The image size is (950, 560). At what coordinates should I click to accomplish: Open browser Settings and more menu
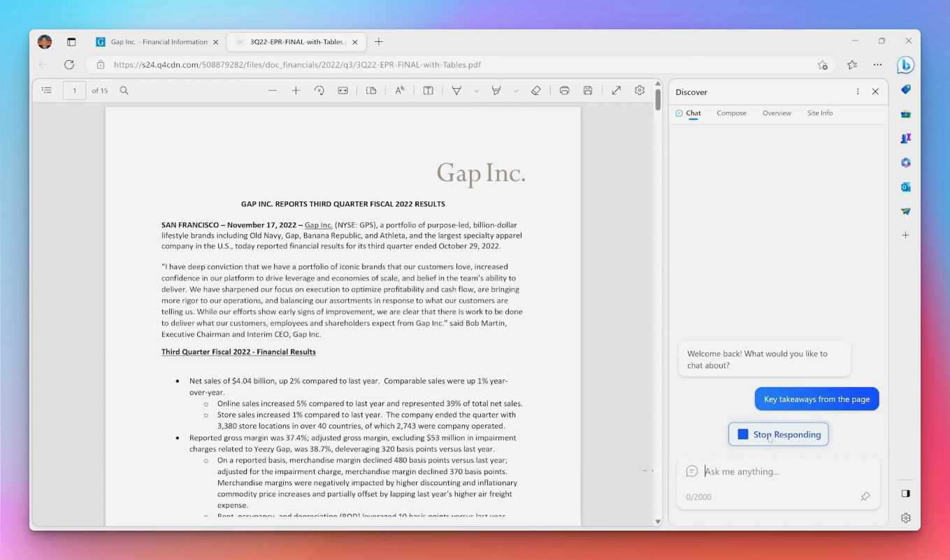click(x=878, y=64)
